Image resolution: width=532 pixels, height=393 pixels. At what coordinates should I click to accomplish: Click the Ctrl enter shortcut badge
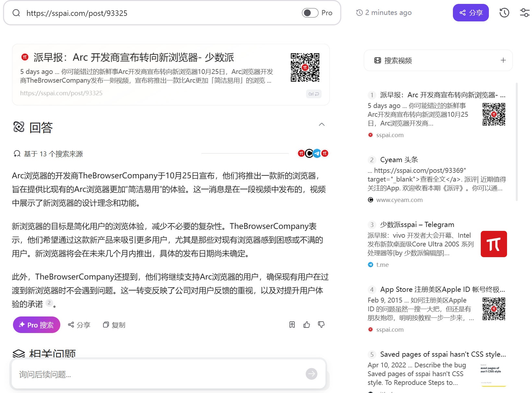[313, 94]
